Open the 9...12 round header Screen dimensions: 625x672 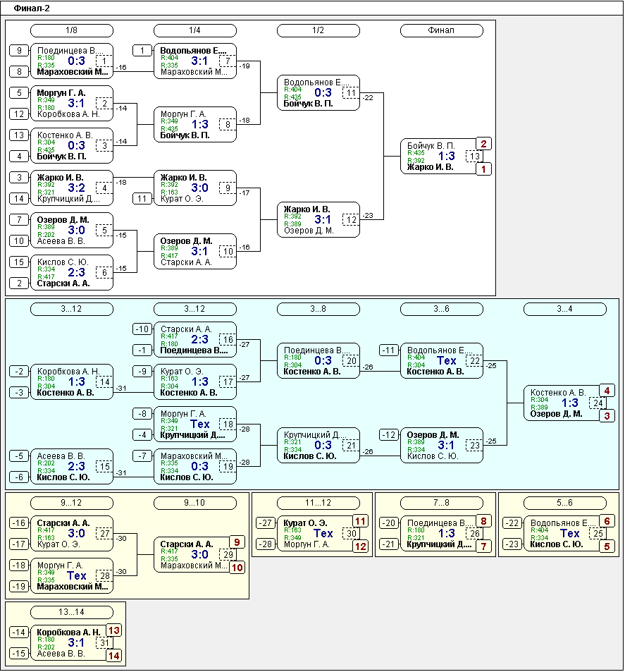click(x=72, y=503)
